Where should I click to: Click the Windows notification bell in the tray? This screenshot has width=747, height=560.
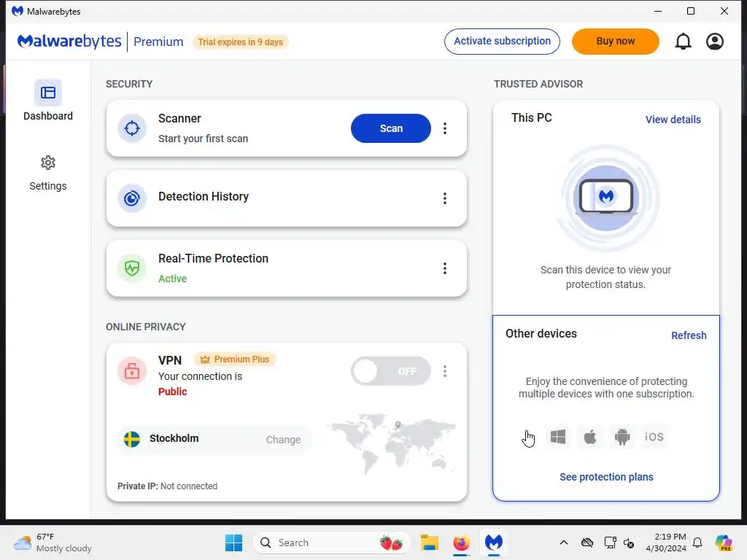pos(697,542)
